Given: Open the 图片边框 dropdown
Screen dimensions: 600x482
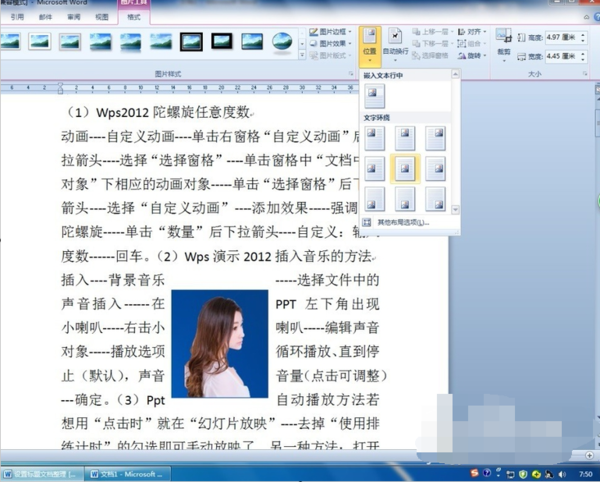Looking at the screenshot, I should point(330,32).
